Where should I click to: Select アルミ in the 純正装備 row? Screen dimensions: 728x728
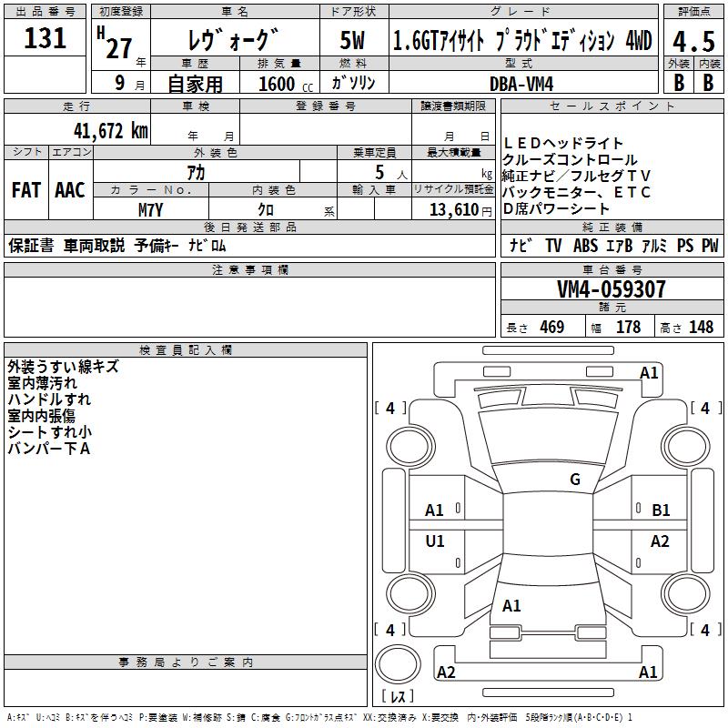tap(654, 245)
